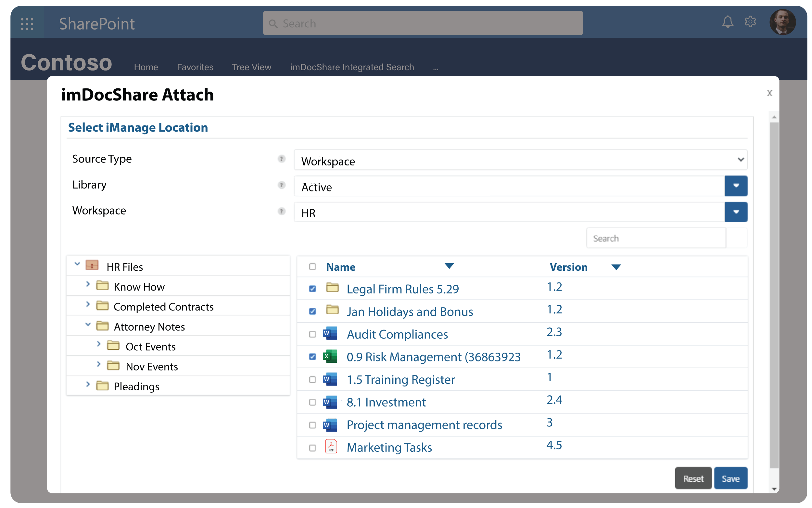Click the Word icon for Project management records
This screenshot has width=812, height=508.
click(330, 425)
